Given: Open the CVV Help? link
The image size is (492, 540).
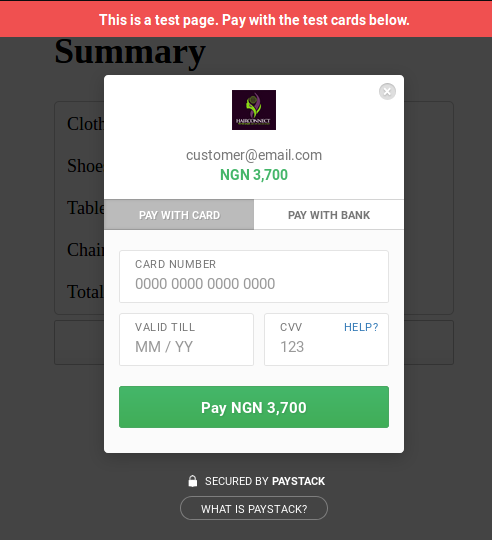Looking at the screenshot, I should 361,327.
